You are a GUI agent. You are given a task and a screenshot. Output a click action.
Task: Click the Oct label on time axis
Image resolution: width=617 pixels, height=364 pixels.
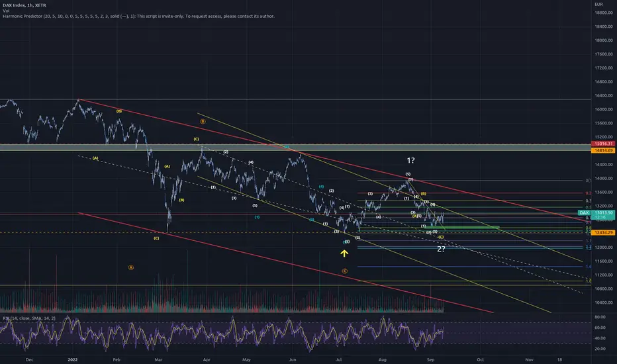(x=480, y=359)
